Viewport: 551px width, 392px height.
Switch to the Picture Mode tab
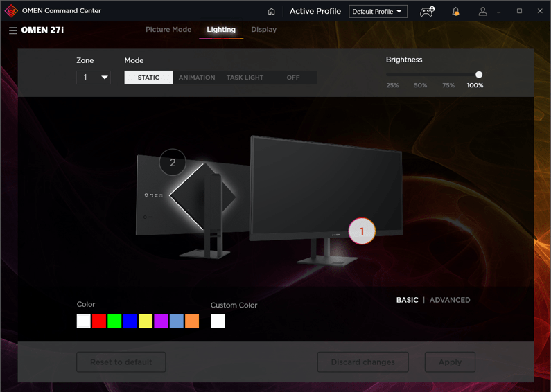168,30
